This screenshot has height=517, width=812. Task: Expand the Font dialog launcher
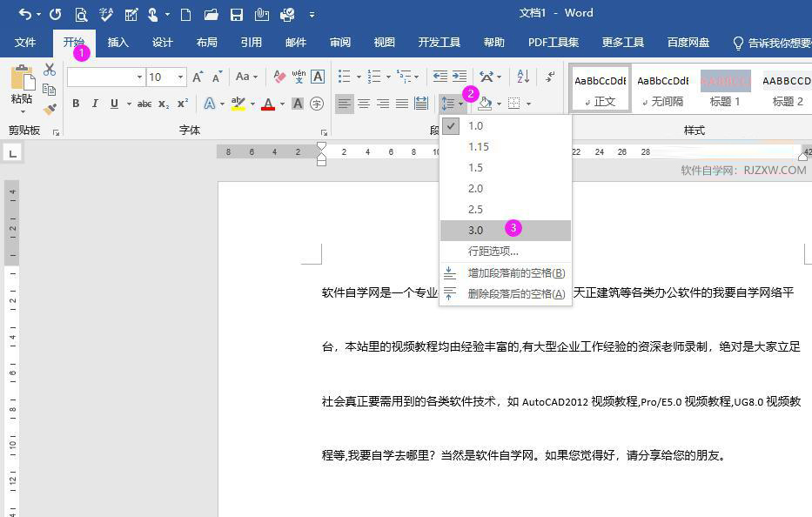tap(325, 131)
